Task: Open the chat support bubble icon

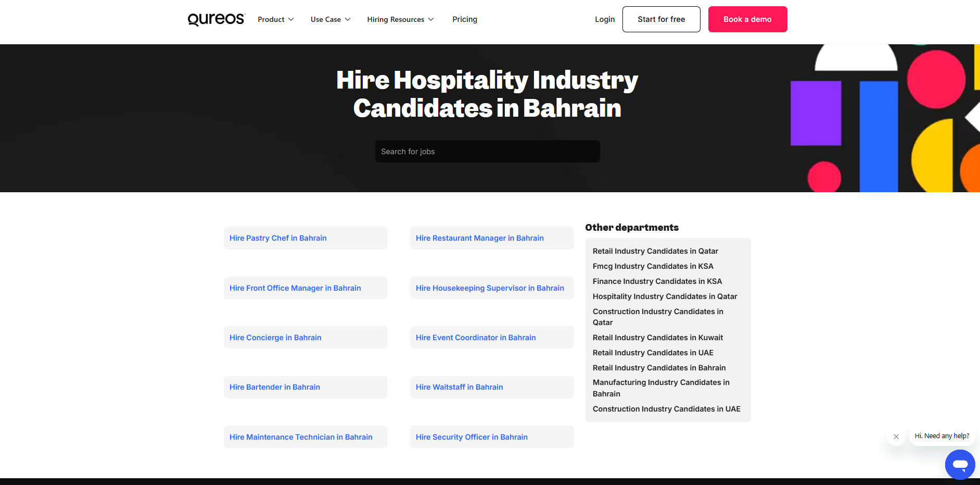Action: 960,464
